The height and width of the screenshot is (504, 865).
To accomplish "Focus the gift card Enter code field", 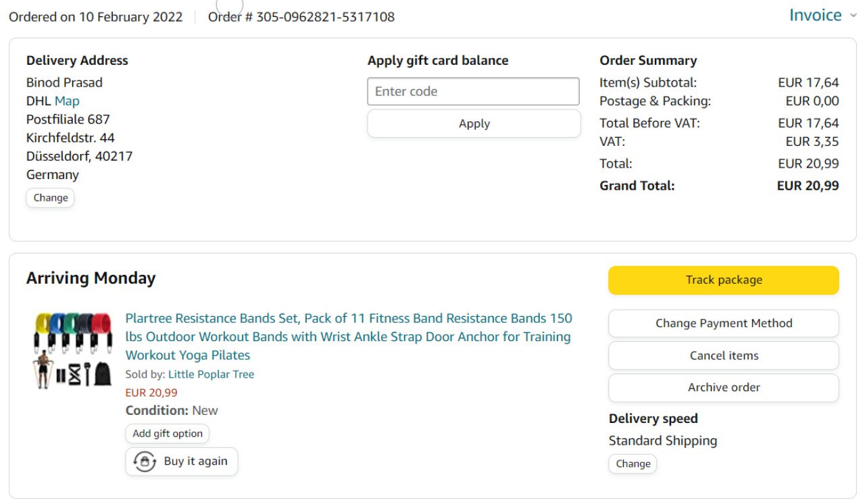I will click(473, 91).
